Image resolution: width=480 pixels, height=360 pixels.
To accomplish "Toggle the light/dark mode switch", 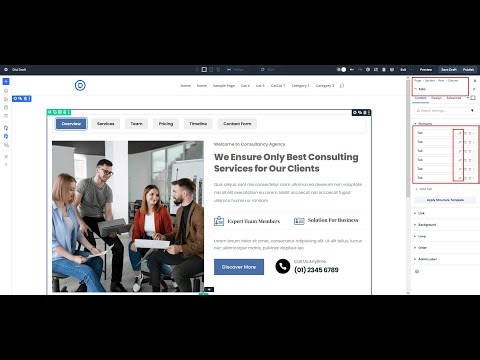I will point(341,69).
